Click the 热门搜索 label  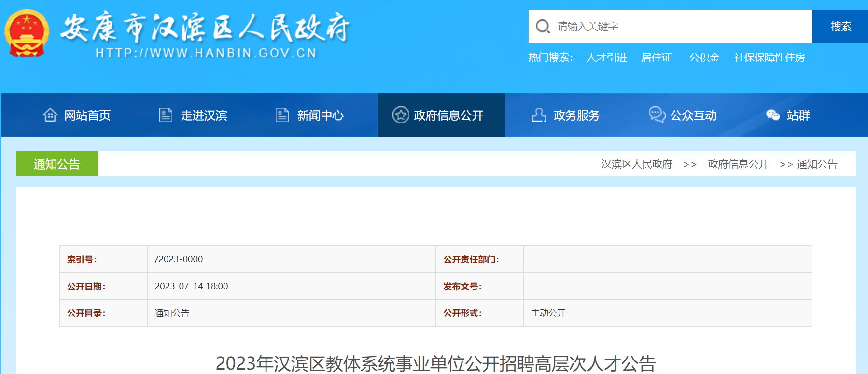click(550, 58)
